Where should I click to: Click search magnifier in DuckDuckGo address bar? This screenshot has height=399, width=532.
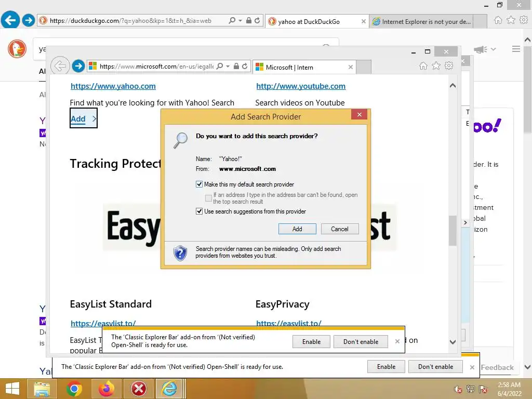coord(232,20)
